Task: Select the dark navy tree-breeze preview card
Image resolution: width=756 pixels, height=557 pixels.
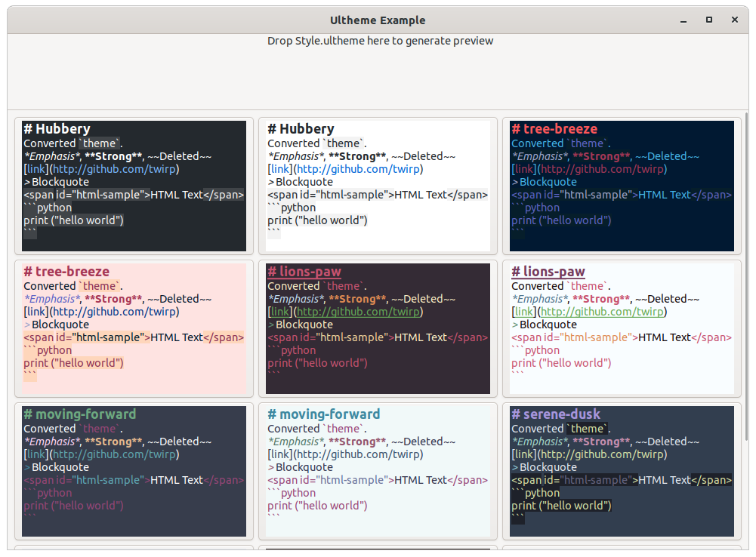Action: click(x=622, y=186)
